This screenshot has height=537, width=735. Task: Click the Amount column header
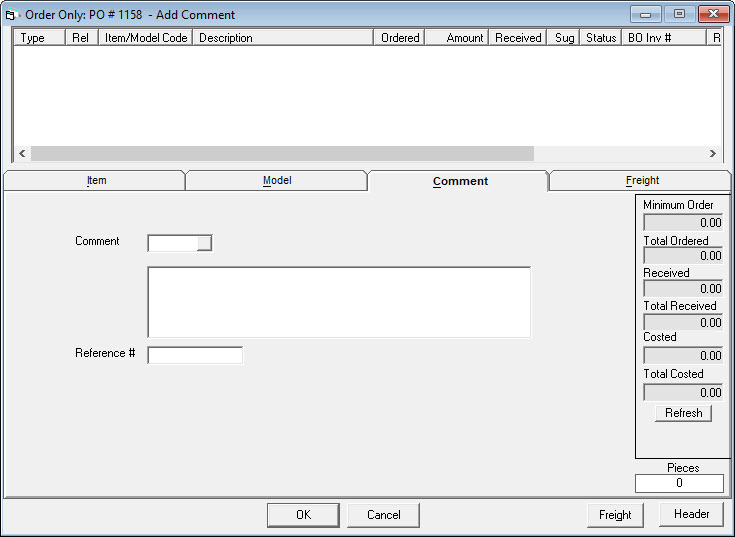tap(457, 38)
